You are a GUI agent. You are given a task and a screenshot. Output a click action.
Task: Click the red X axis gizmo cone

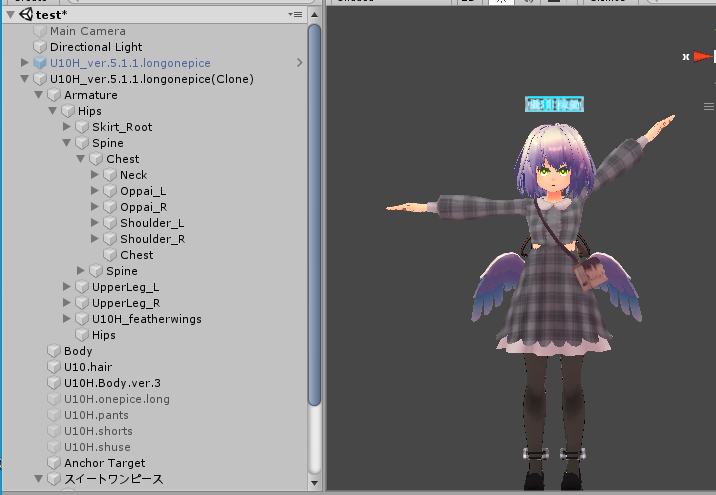tap(702, 57)
